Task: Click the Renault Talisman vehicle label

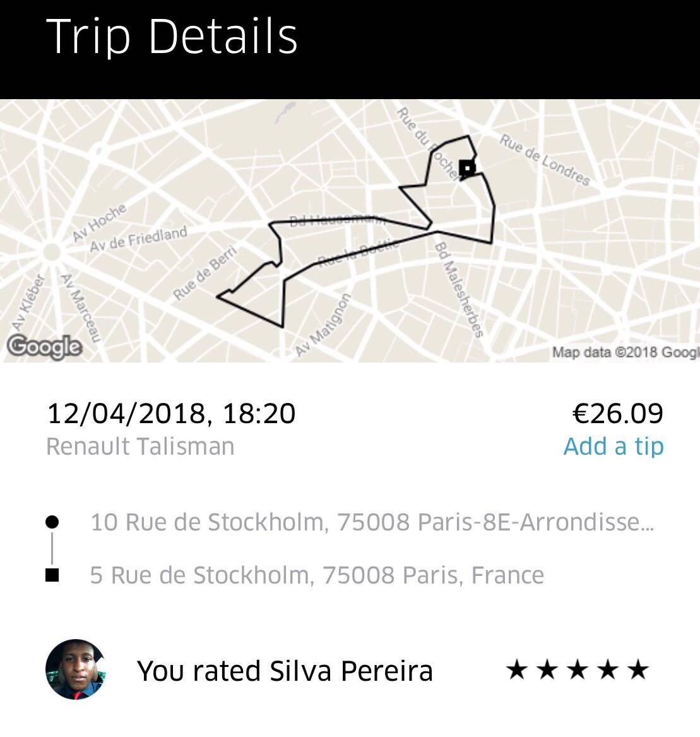Action: tap(140, 446)
